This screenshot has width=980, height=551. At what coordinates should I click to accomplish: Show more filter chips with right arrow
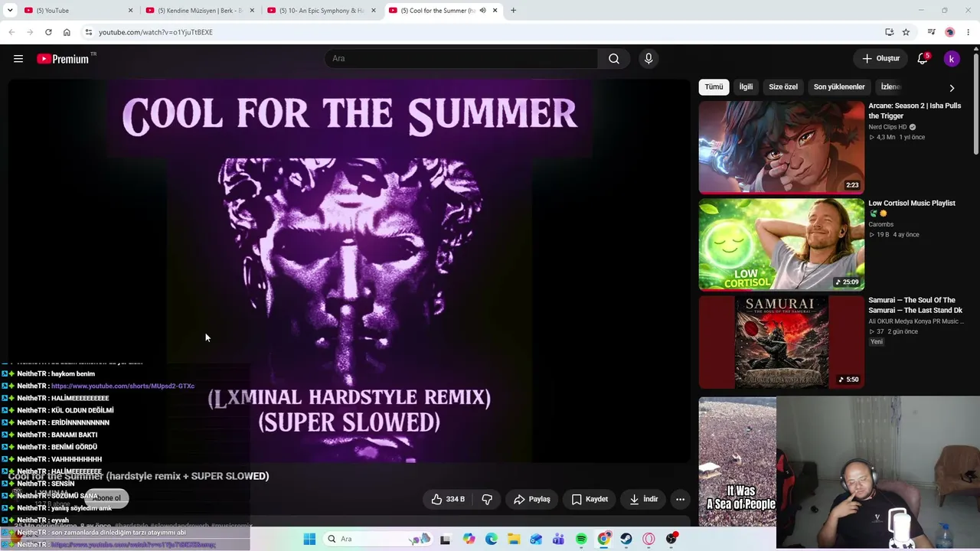[x=952, y=87]
